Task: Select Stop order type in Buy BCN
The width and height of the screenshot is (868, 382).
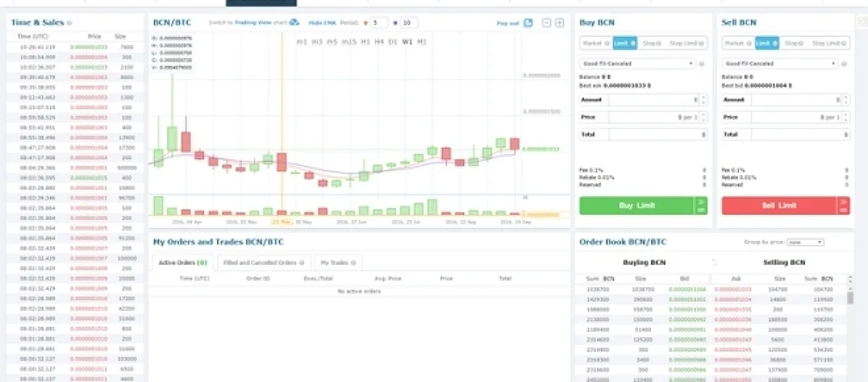Action: pyautogui.click(x=650, y=43)
